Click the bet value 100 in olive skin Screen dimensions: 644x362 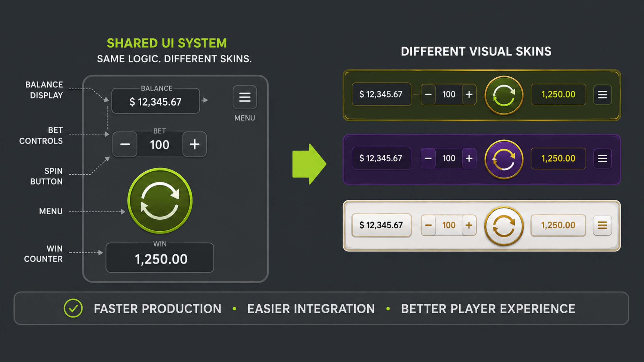(x=449, y=94)
